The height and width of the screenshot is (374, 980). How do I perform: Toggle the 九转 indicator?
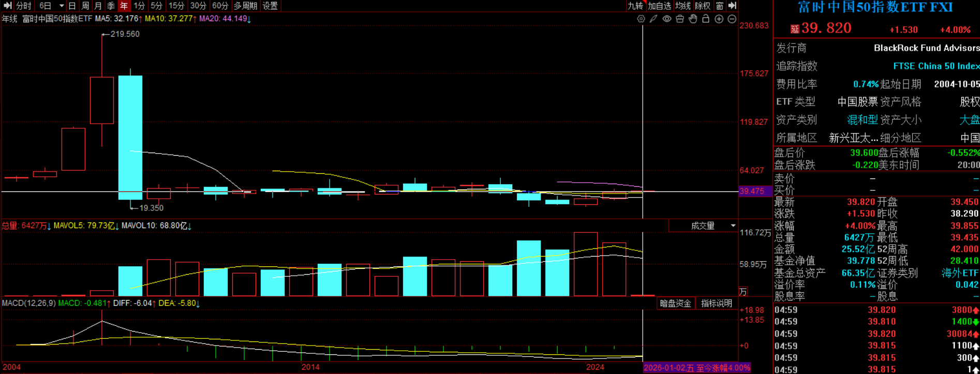click(635, 6)
